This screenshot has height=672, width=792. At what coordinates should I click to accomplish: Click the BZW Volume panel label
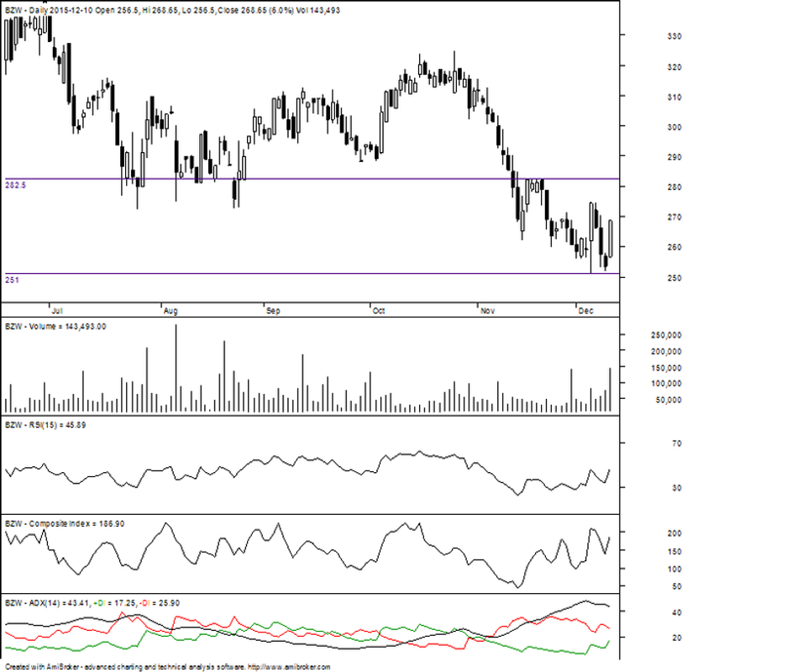[55, 325]
